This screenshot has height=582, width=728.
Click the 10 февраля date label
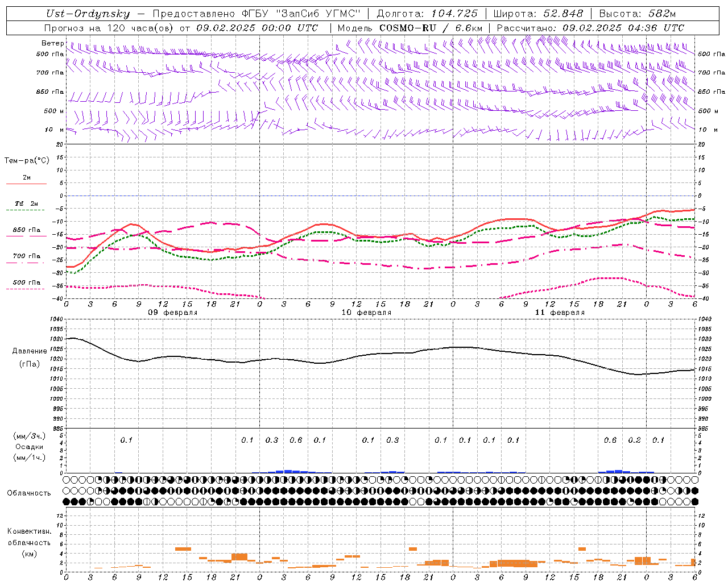366,313
